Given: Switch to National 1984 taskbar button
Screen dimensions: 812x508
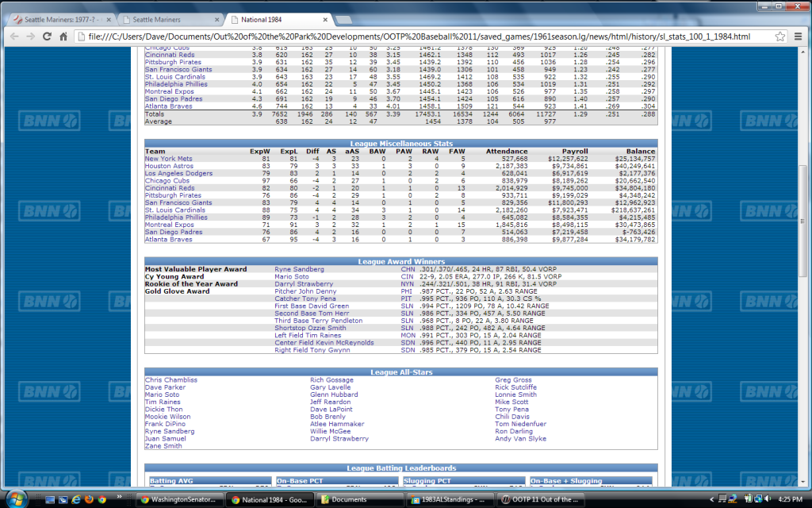Looking at the screenshot, I should (270, 500).
